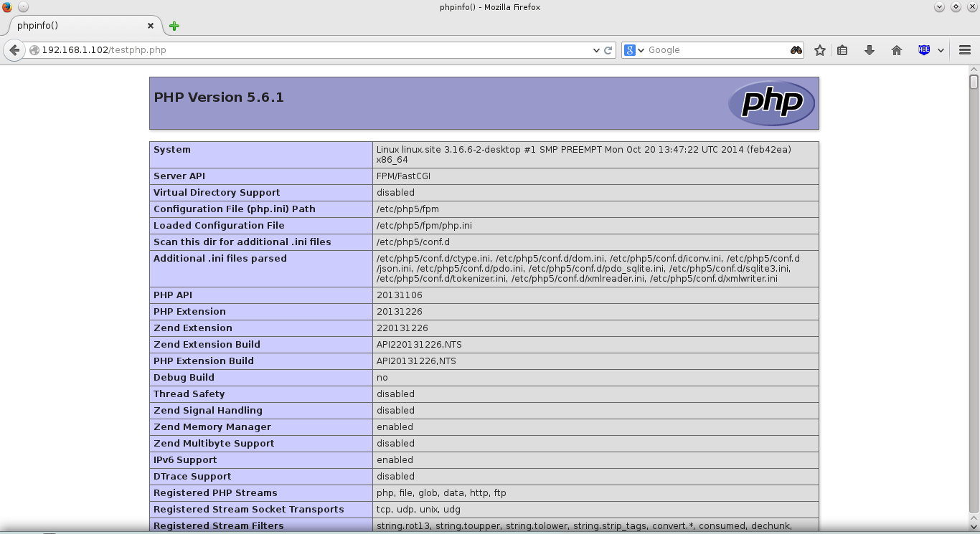Click the Linux linux.site system value text
The height and width of the screenshot is (534, 980).
pyautogui.click(x=584, y=155)
